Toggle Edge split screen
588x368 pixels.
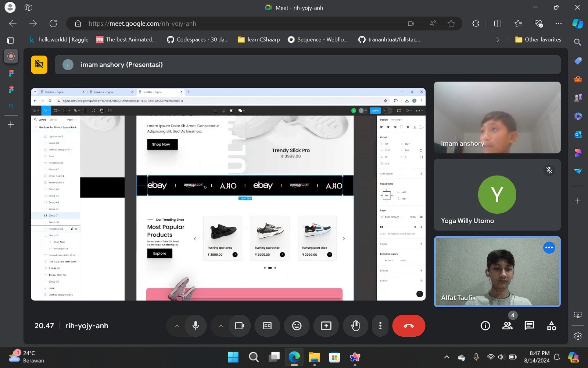point(498,24)
